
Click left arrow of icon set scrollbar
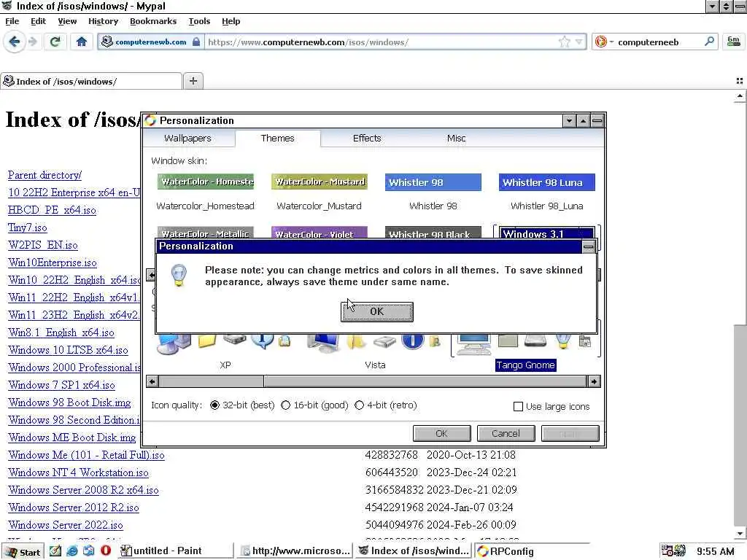point(152,381)
